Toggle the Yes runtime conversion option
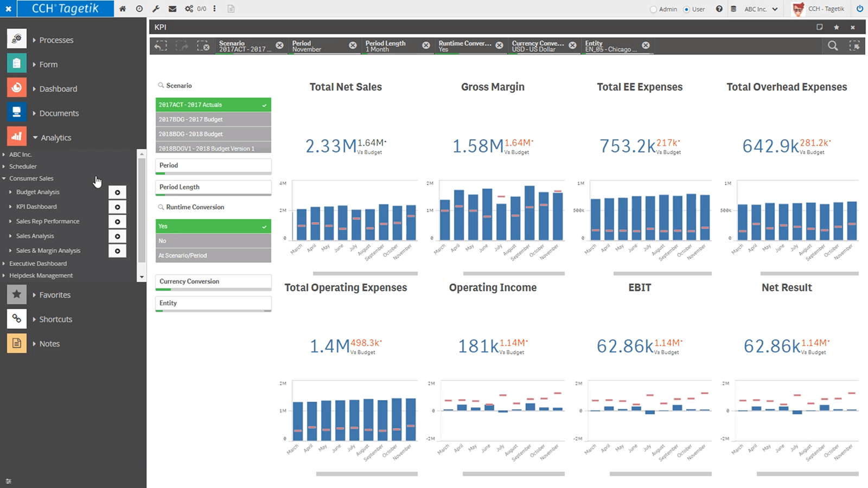This screenshot has width=868, height=488. click(213, 226)
